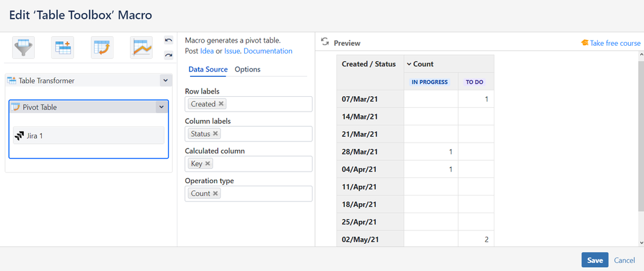Remove the Key calculated column tag
This screenshot has height=271, width=644.
208,164
